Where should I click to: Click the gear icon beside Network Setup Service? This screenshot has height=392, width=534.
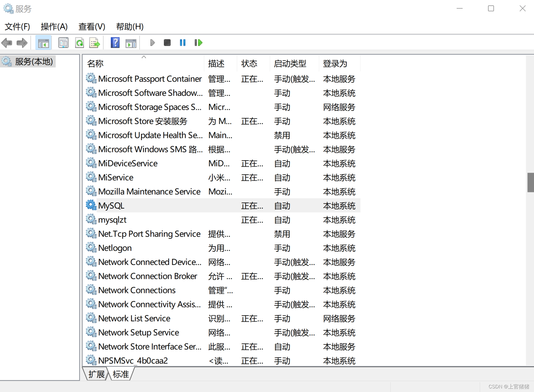coord(91,332)
